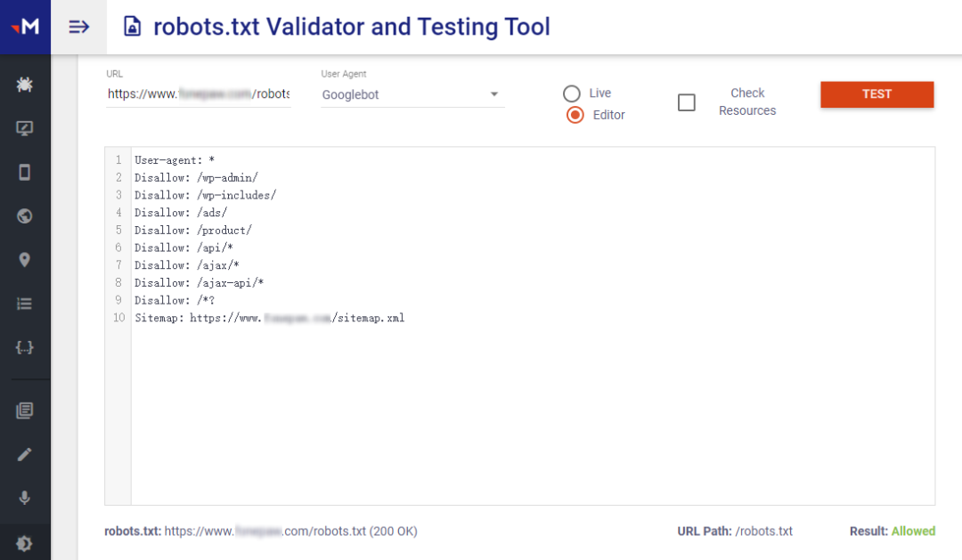The image size is (962, 560).
Task: Click the 'Disallow: /ads/' line
Action: tap(181, 213)
